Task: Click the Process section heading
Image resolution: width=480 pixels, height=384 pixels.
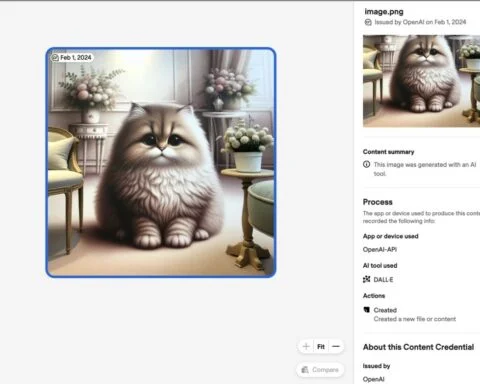Action: (378, 202)
